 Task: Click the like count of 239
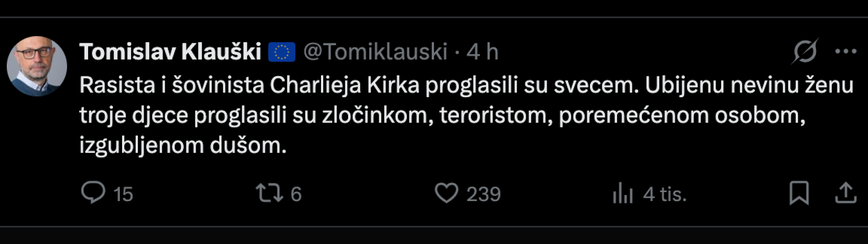pos(484,194)
